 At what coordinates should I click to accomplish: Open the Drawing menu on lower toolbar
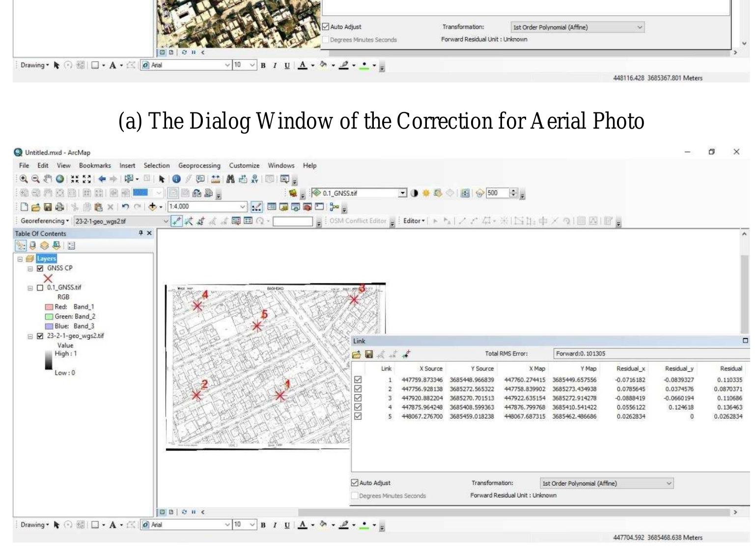pos(34,525)
